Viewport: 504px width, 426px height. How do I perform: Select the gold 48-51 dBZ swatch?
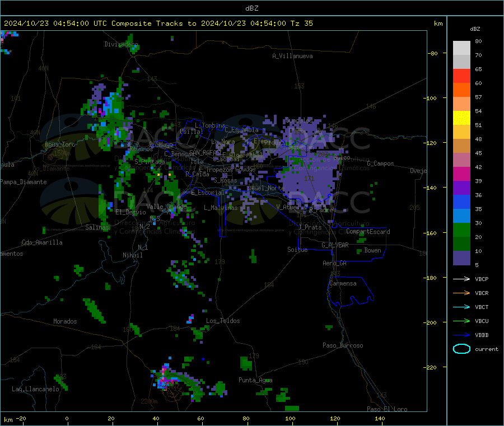(x=461, y=132)
